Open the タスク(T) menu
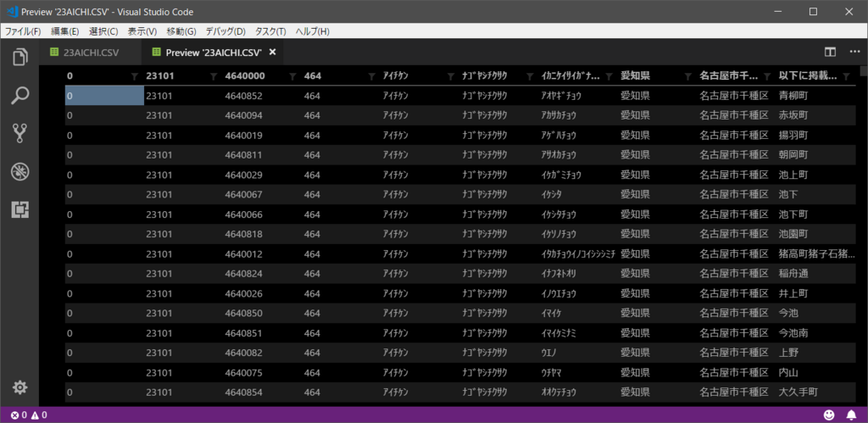Screen dimensions: 868x423 (x=270, y=31)
